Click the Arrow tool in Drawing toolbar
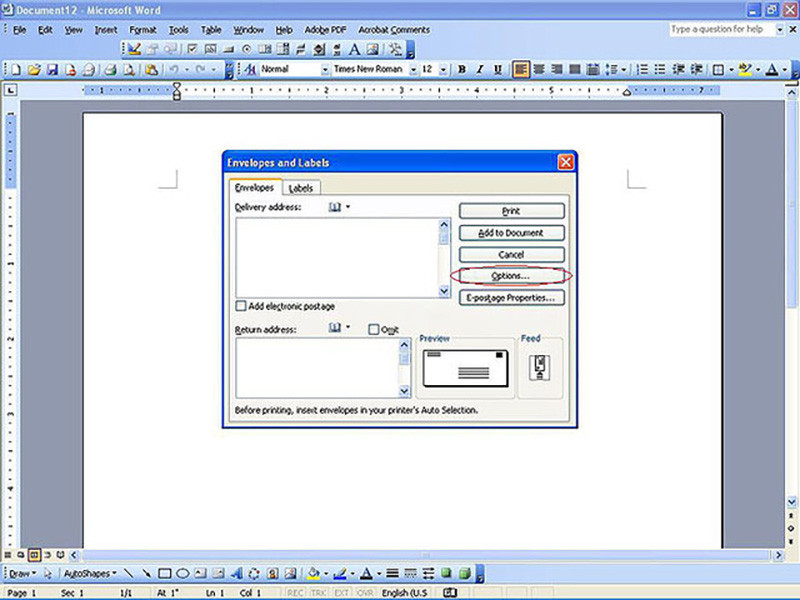 point(146,573)
